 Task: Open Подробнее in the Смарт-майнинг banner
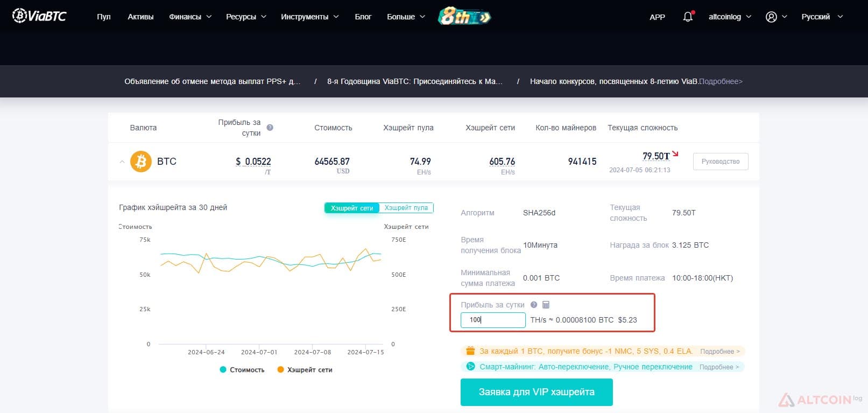[x=719, y=367]
